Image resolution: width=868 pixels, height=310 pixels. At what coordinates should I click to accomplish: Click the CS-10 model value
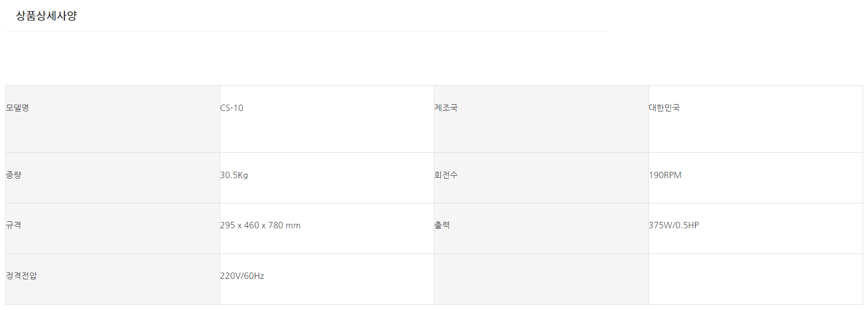pos(231,108)
